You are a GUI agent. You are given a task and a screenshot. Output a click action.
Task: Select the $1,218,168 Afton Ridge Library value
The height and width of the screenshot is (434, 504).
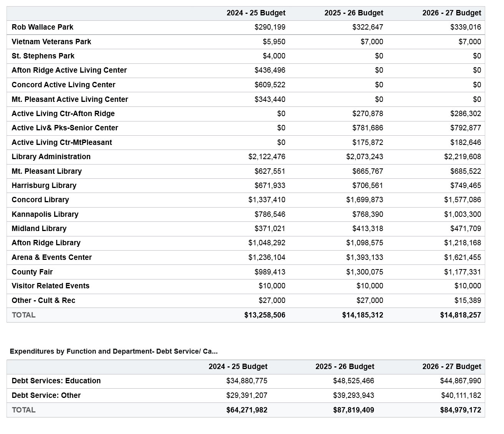click(x=463, y=243)
